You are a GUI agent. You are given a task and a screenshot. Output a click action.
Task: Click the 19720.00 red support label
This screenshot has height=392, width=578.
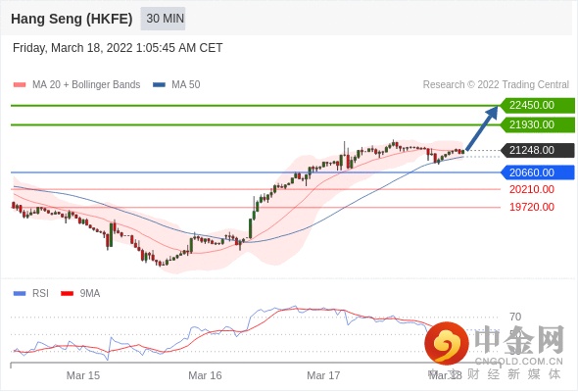(x=532, y=207)
